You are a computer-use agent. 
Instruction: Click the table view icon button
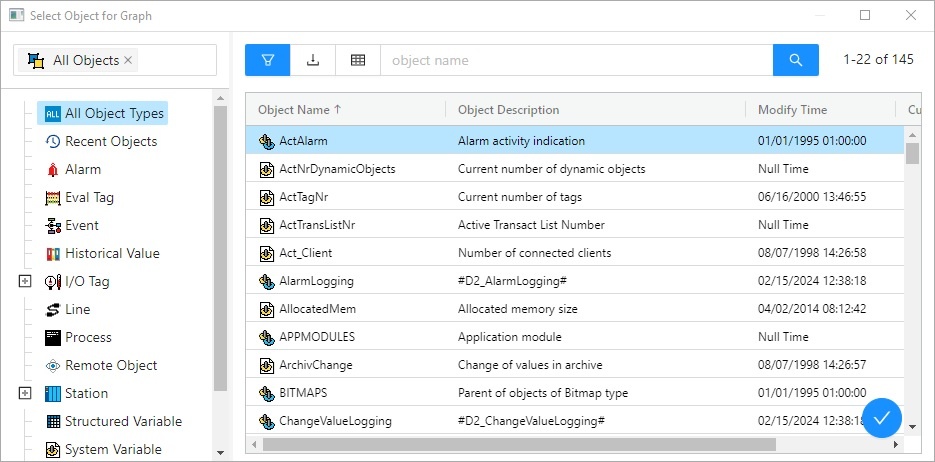pyautogui.click(x=358, y=60)
